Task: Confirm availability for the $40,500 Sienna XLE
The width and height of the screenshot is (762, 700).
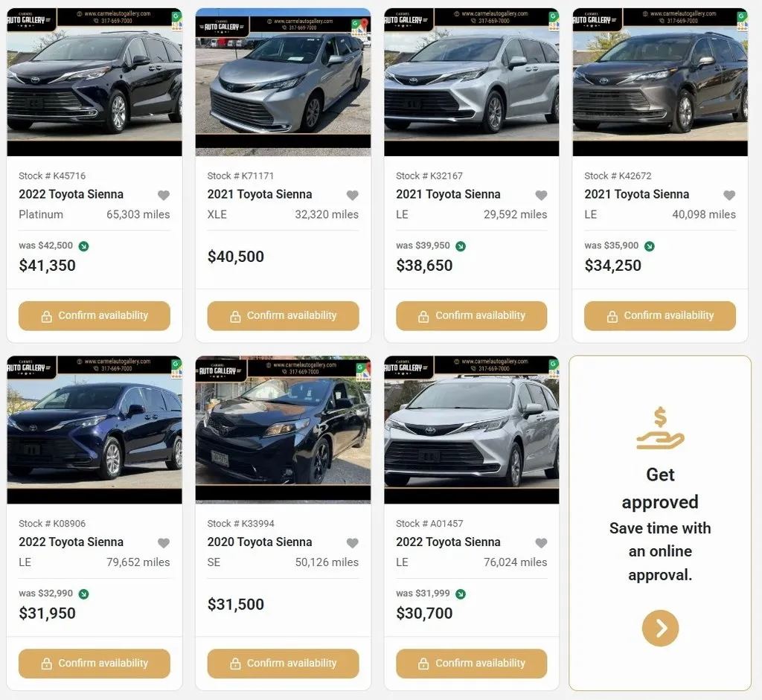Action: tap(283, 316)
